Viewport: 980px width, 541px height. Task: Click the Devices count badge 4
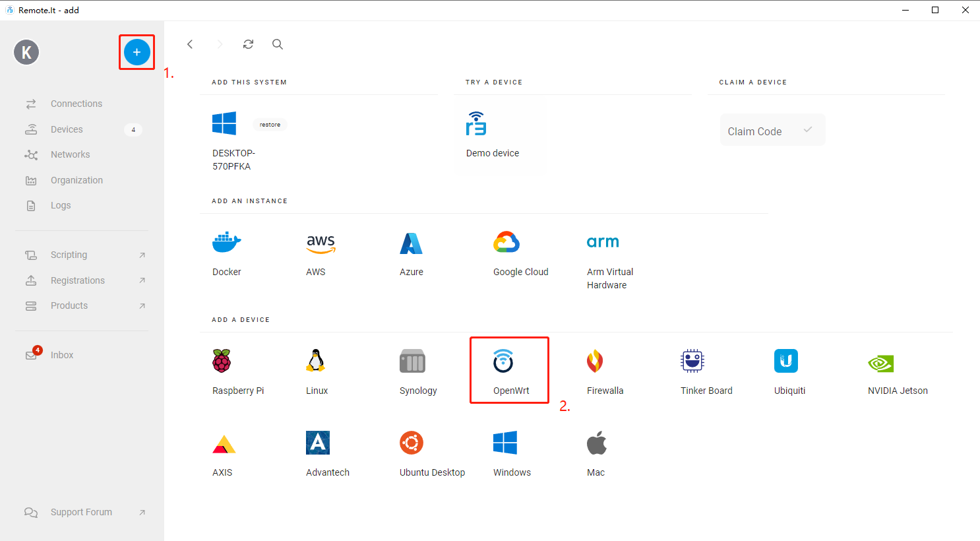(133, 130)
